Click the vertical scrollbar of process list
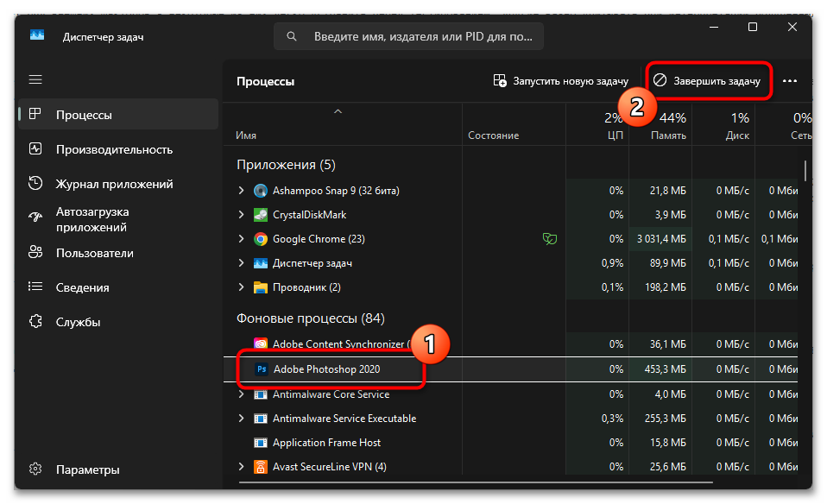This screenshot has width=827, height=504. [805, 170]
